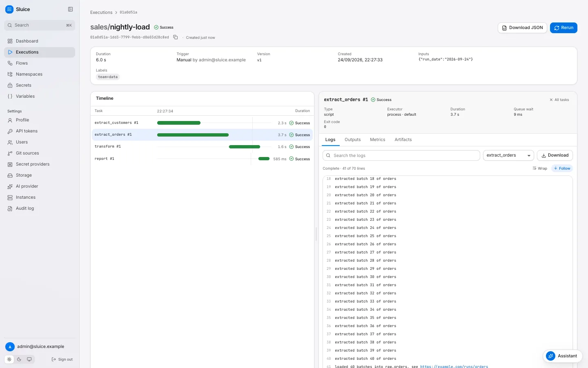
Task: Select transform #1 timeline row
Action: point(202,146)
